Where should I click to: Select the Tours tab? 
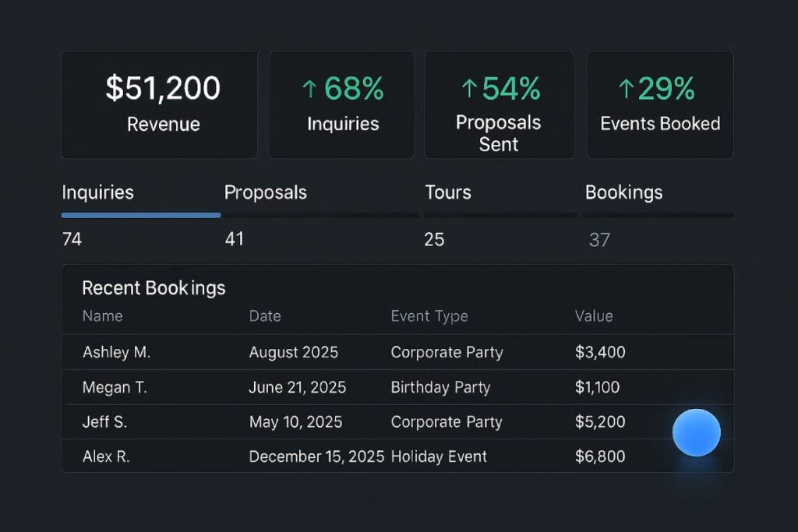coord(448,192)
